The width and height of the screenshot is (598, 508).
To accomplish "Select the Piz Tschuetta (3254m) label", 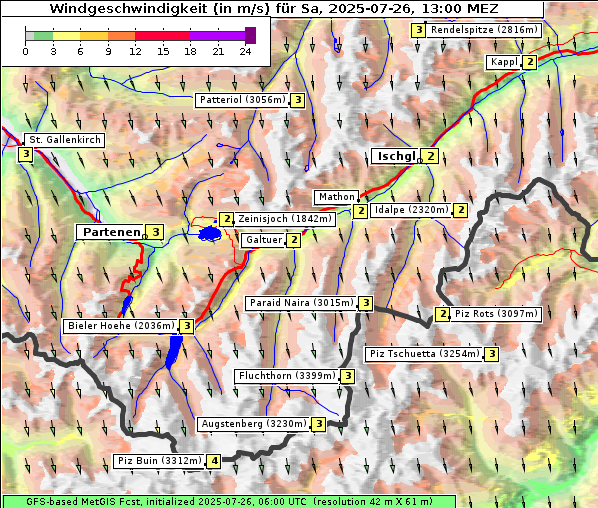I will (x=424, y=354).
